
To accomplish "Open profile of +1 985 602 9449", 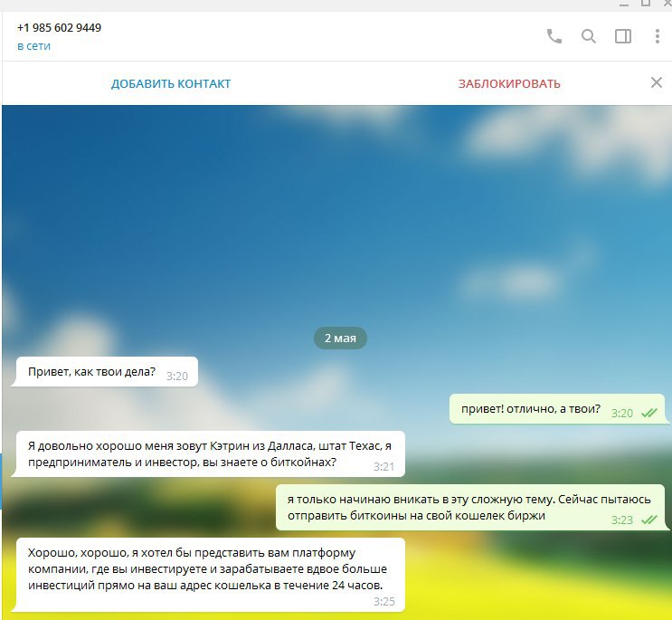I will point(59,28).
